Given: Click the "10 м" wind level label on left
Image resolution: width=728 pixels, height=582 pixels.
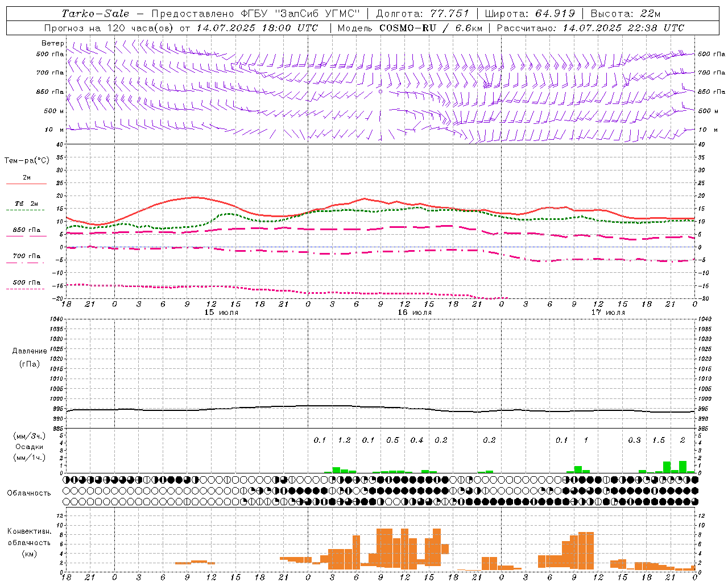Looking at the screenshot, I should pos(55,130).
